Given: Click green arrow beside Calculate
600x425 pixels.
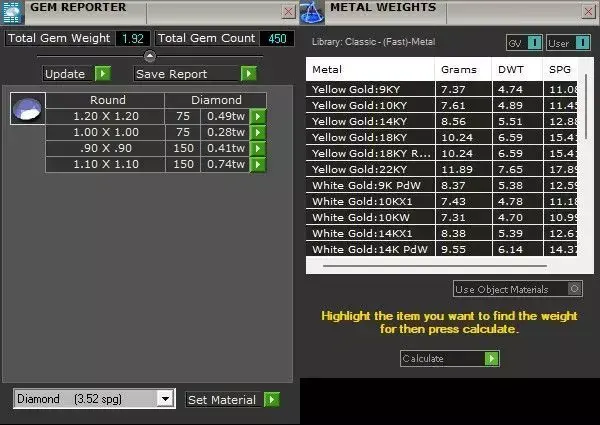Looking at the screenshot, I should click(x=492, y=358).
